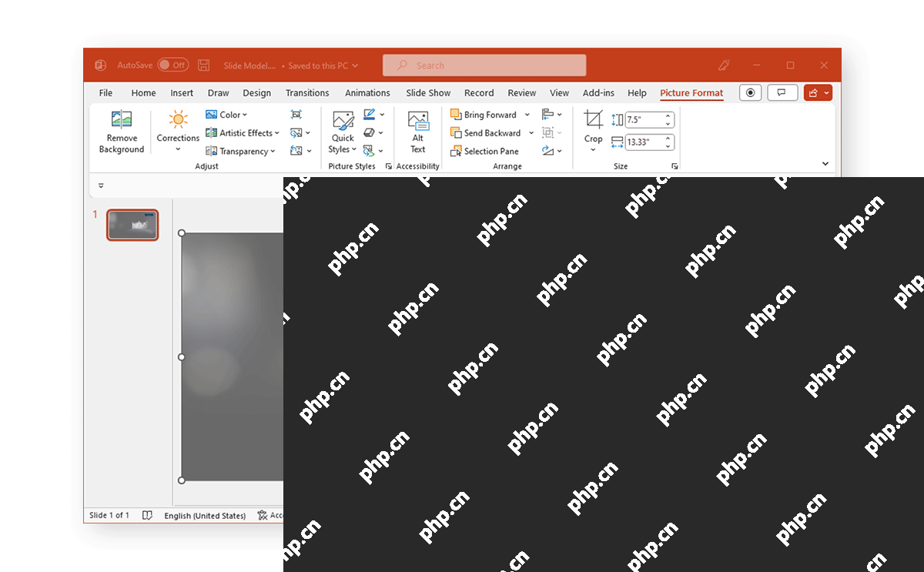The image size is (924, 572).
Task: Expand Artistic Effects dropdown
Action: (x=278, y=133)
